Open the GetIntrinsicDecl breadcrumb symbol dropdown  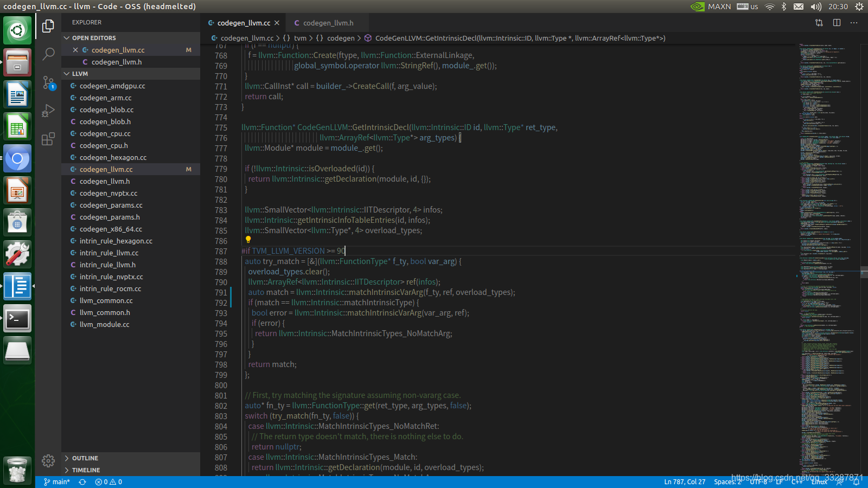coord(515,38)
